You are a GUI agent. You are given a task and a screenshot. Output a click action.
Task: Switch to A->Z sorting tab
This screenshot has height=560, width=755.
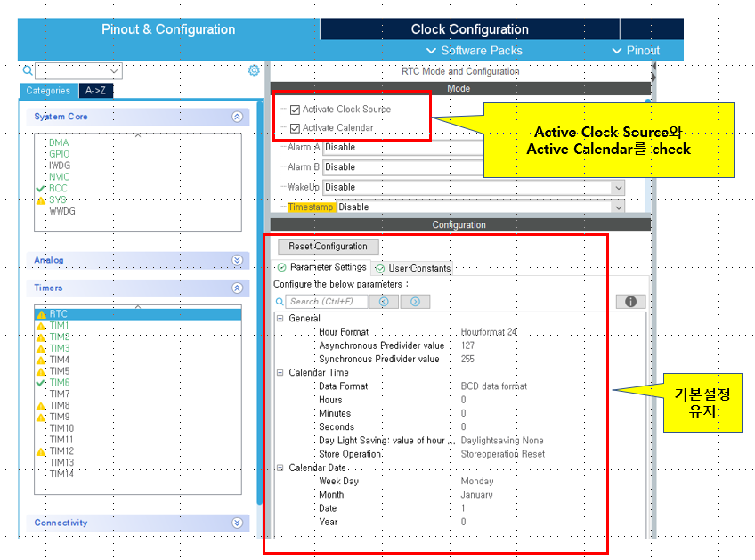click(x=96, y=91)
